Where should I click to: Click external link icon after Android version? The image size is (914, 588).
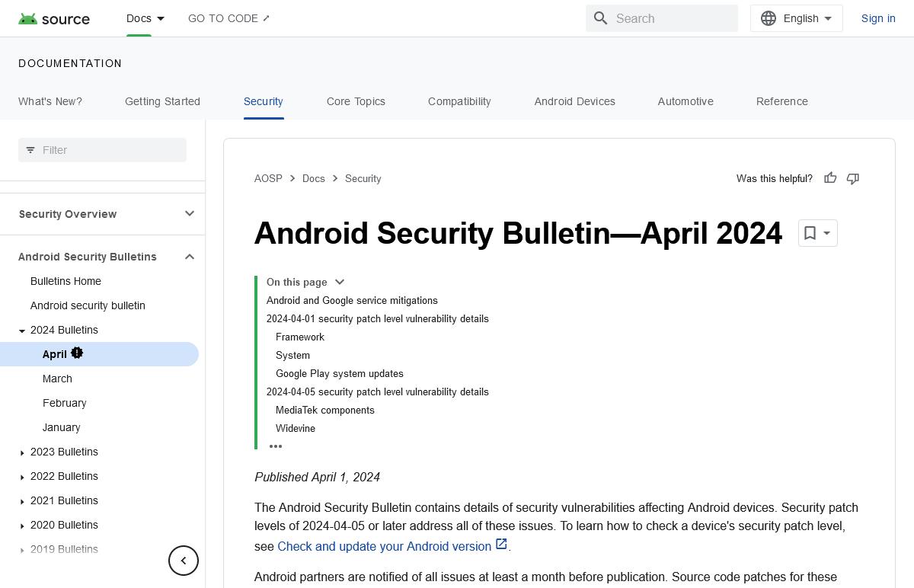(x=501, y=545)
